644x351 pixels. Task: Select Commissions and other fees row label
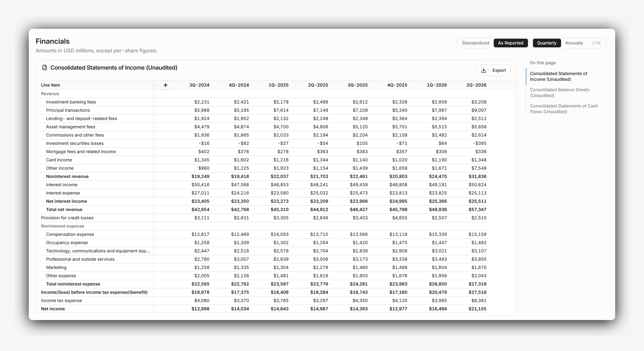pos(75,135)
